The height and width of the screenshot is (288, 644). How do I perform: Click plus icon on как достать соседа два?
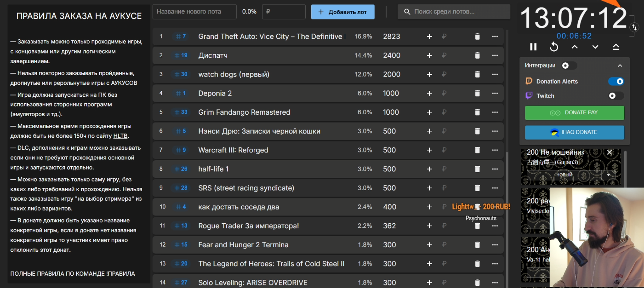(x=429, y=207)
